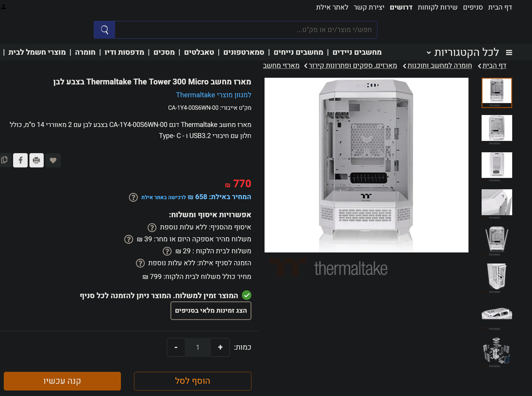Open the hamburger menu for all categories

tap(509, 52)
